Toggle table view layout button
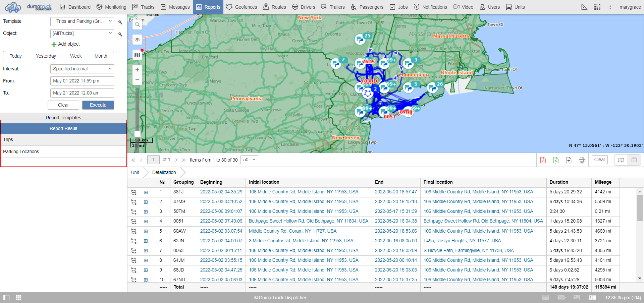Screen dimensions: 644x303 tap(634, 160)
